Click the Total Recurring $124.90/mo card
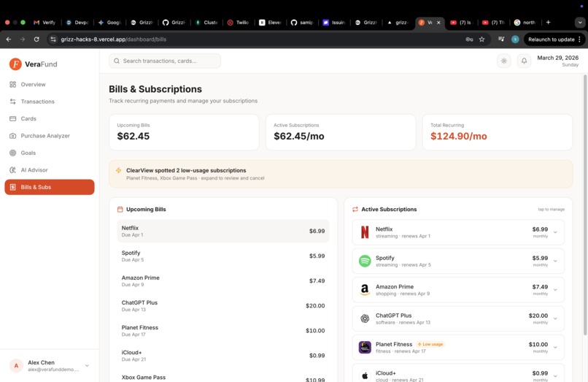The width and height of the screenshot is (588, 382). pos(498,132)
